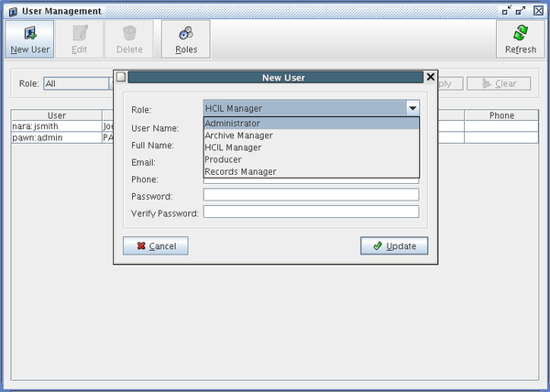Click the Cancel button in dialog

click(x=156, y=245)
